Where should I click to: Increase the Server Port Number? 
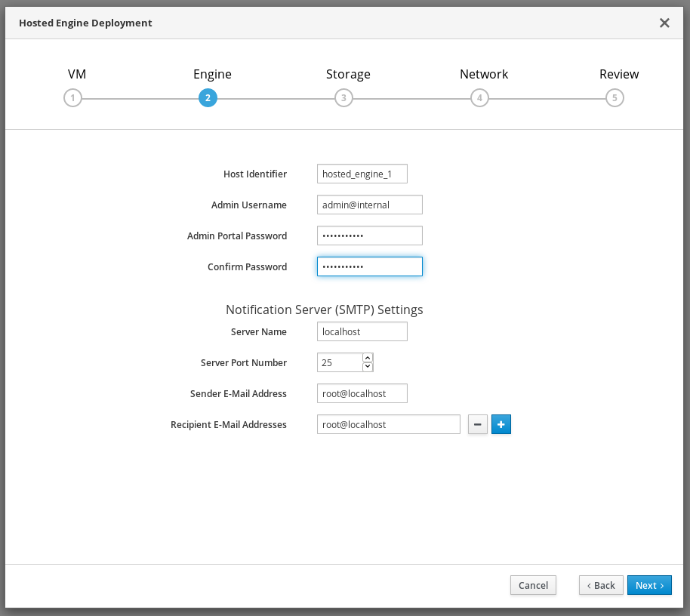[x=368, y=358]
